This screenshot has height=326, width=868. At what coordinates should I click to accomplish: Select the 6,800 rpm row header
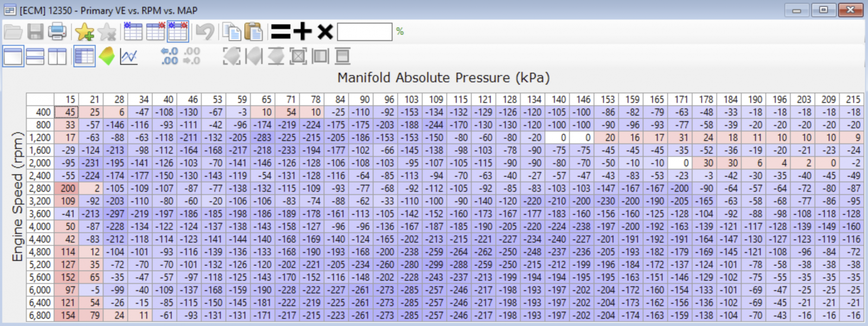[40, 315]
